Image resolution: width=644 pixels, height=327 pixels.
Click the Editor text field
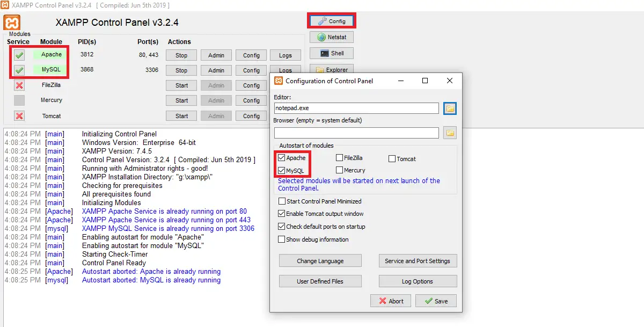coord(356,108)
